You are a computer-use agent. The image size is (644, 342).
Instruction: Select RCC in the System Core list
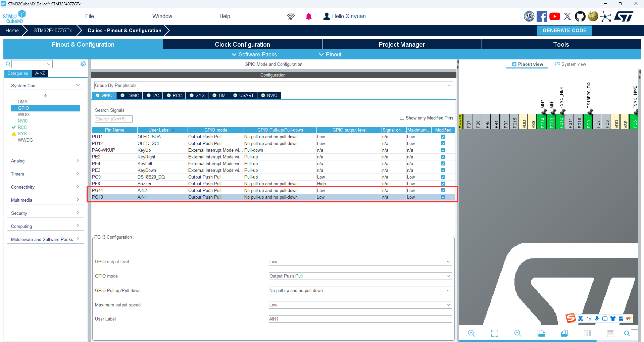22,127
